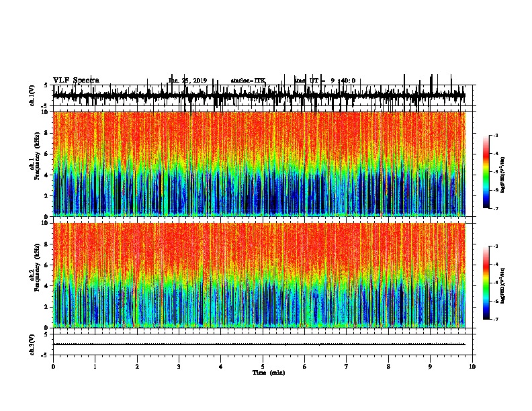Click the ch.3 flat waveform trace
Image resolution: width=532 pixels, height=411 pixels.
point(259,345)
